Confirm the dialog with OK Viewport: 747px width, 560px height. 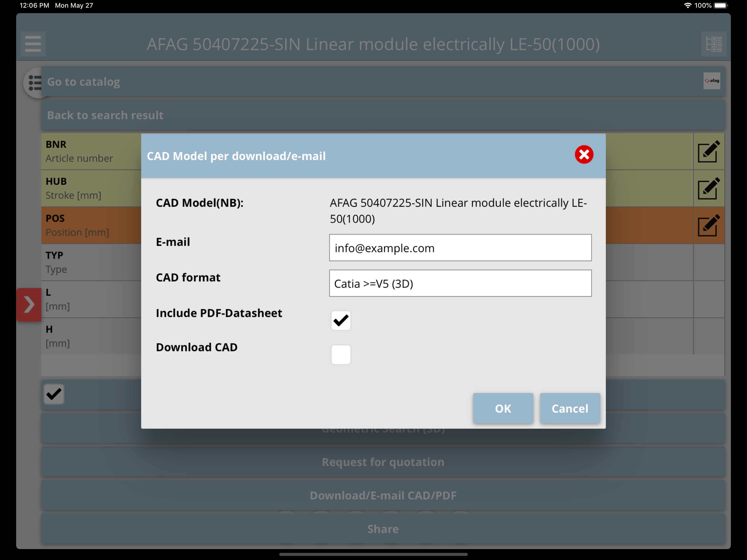pyautogui.click(x=503, y=408)
